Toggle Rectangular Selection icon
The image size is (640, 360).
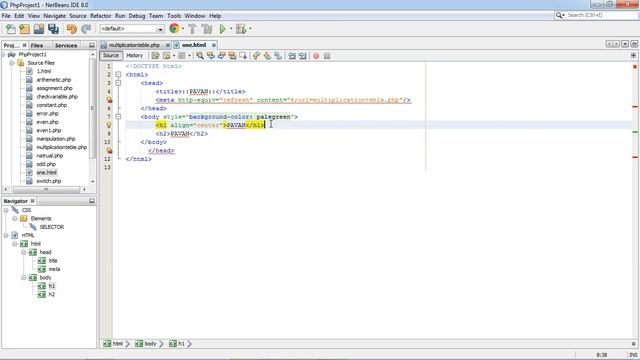[243, 56]
